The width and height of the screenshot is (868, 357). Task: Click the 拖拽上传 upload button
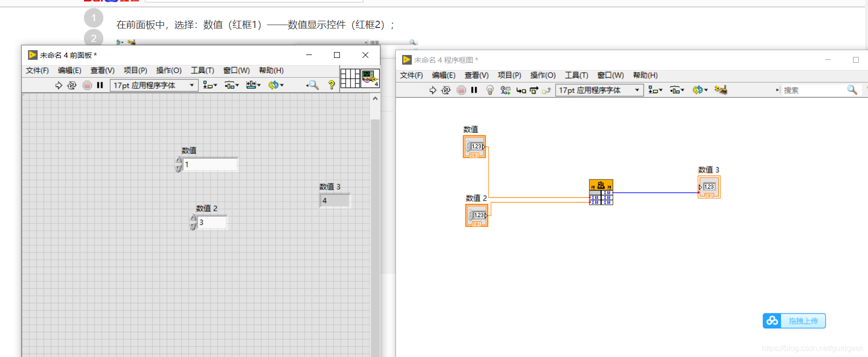pos(794,321)
